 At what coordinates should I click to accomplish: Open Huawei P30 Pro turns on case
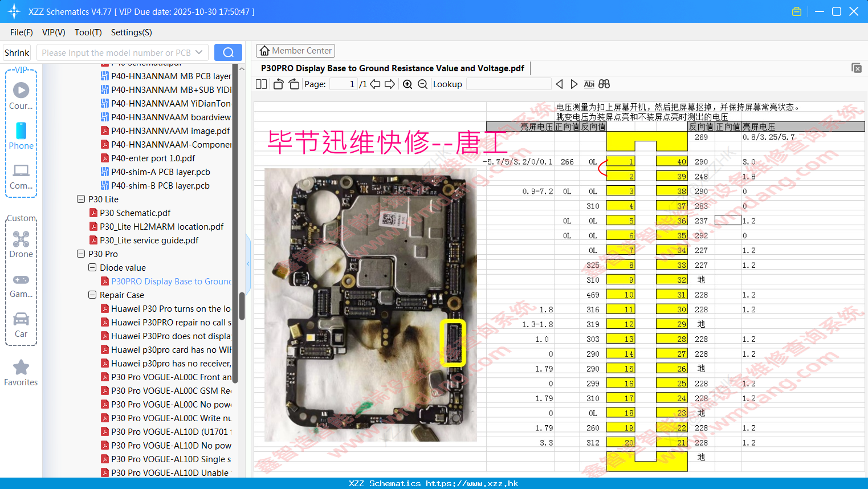(170, 308)
